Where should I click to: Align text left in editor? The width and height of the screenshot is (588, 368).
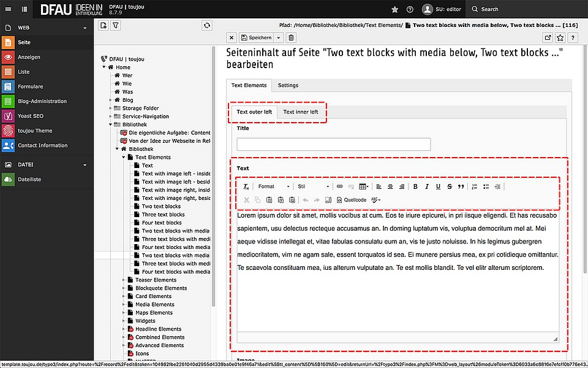[379, 186]
